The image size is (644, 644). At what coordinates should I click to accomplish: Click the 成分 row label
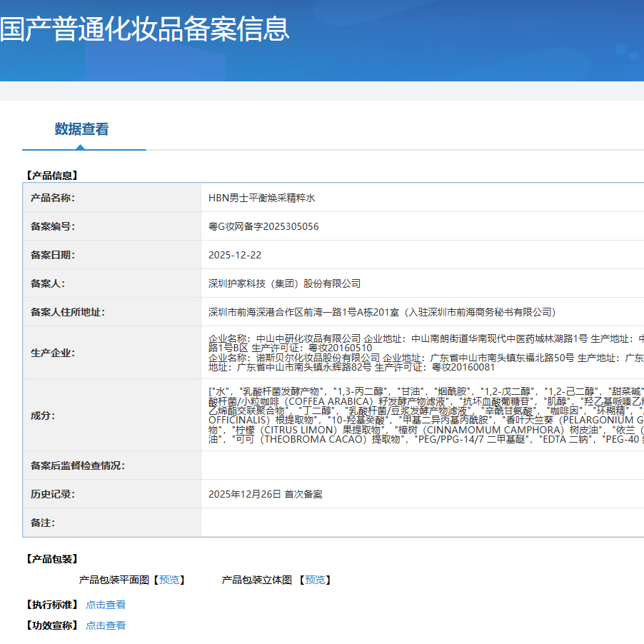click(x=42, y=416)
